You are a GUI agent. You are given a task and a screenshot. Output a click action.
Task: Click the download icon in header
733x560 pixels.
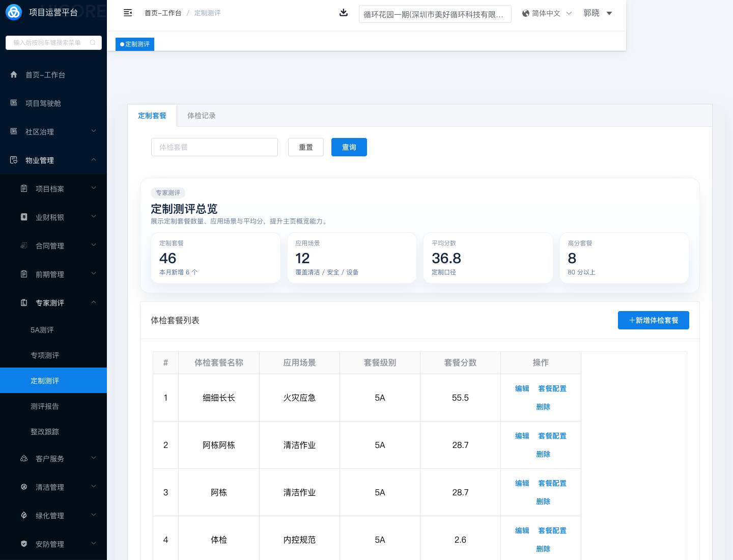pyautogui.click(x=344, y=13)
